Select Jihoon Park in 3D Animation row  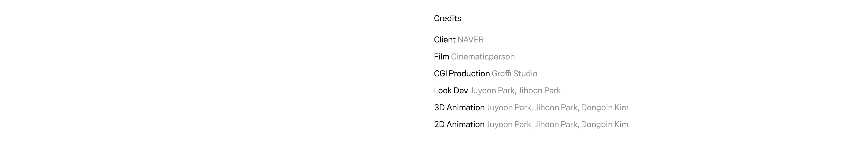pyautogui.click(x=556, y=108)
